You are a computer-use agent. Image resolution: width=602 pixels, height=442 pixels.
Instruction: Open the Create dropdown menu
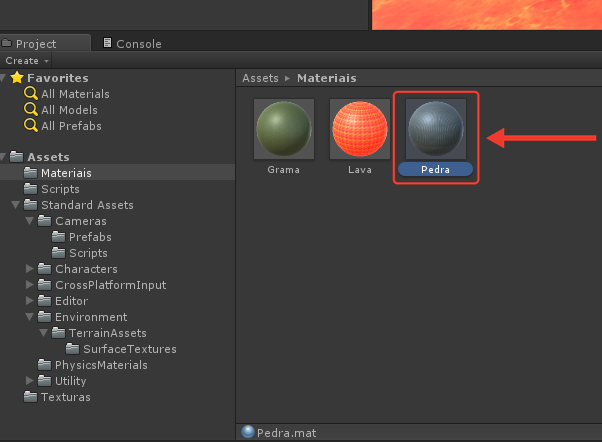click(26, 61)
